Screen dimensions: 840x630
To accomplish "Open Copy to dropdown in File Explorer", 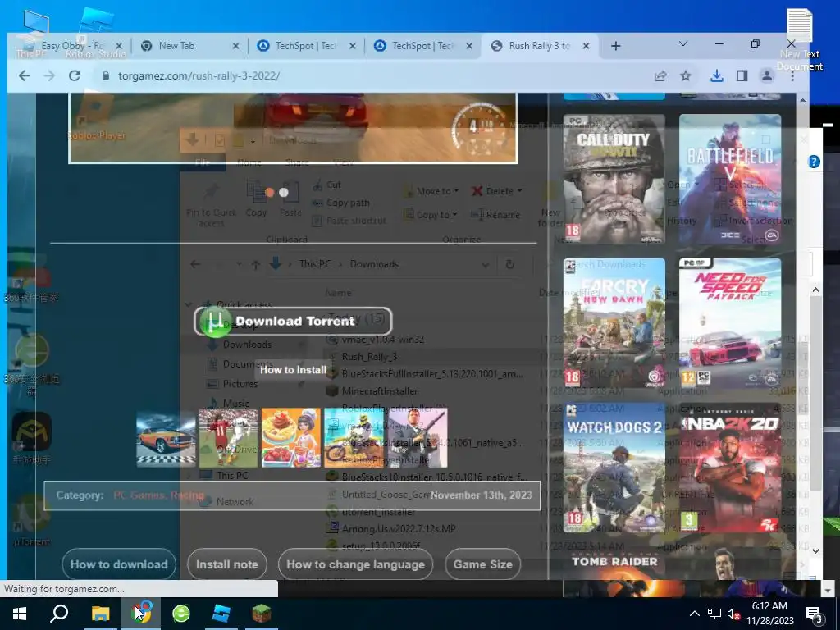I will (430, 215).
